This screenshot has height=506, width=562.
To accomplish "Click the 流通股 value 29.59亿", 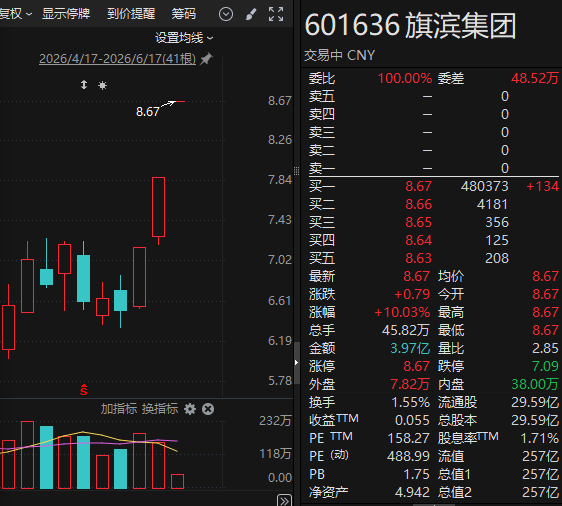I will coord(535,402).
